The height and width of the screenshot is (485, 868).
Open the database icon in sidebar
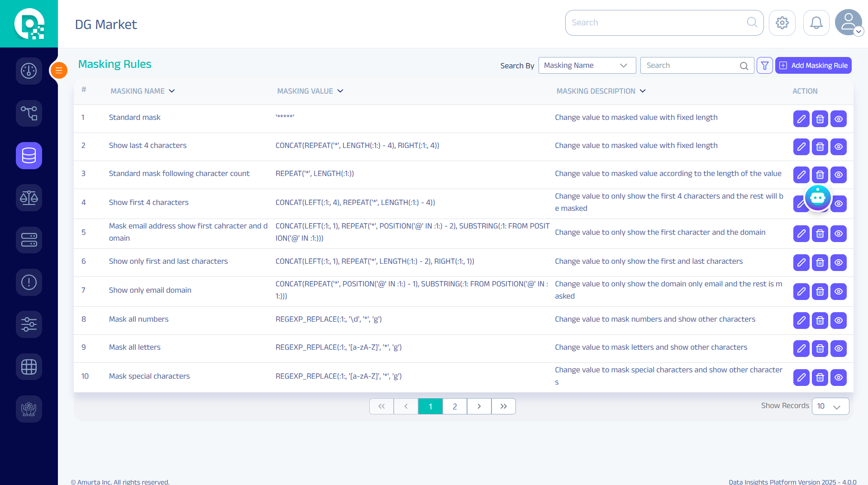click(x=29, y=156)
